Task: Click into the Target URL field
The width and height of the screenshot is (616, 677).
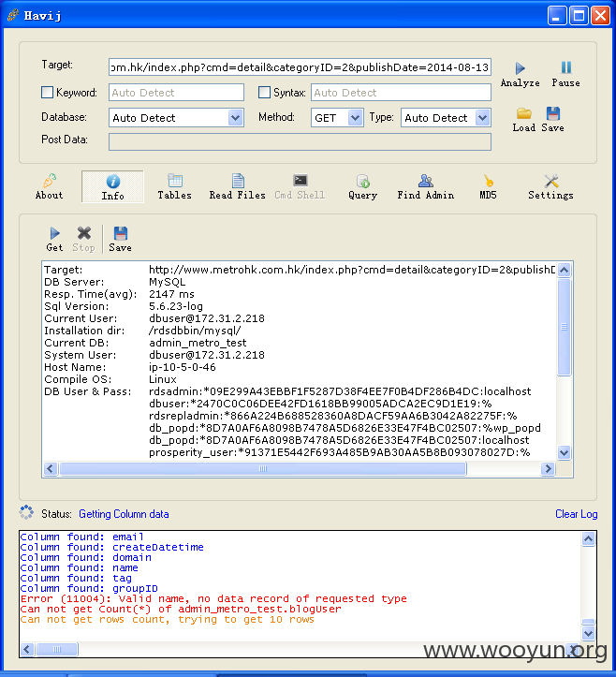Action: point(300,67)
